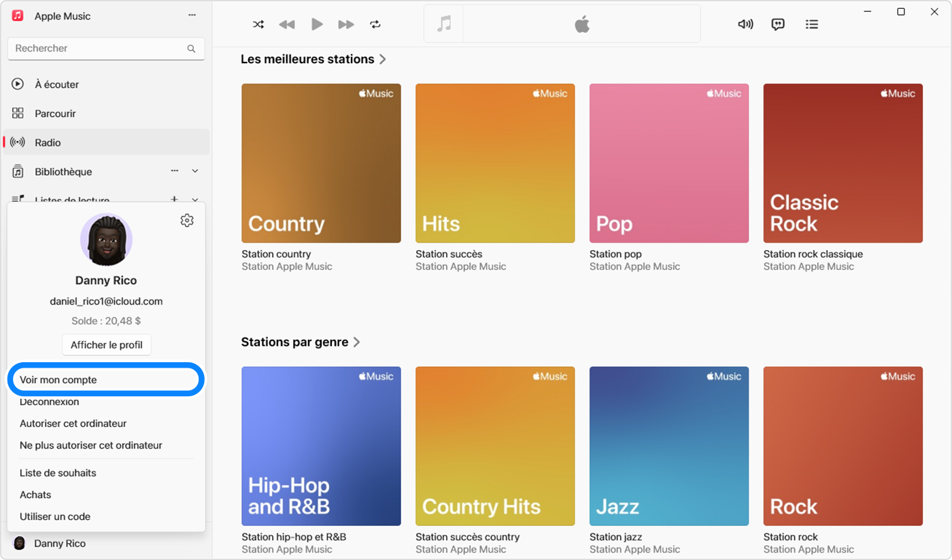Open À écouter in the sidebar
The height and width of the screenshot is (560, 952).
(x=106, y=84)
